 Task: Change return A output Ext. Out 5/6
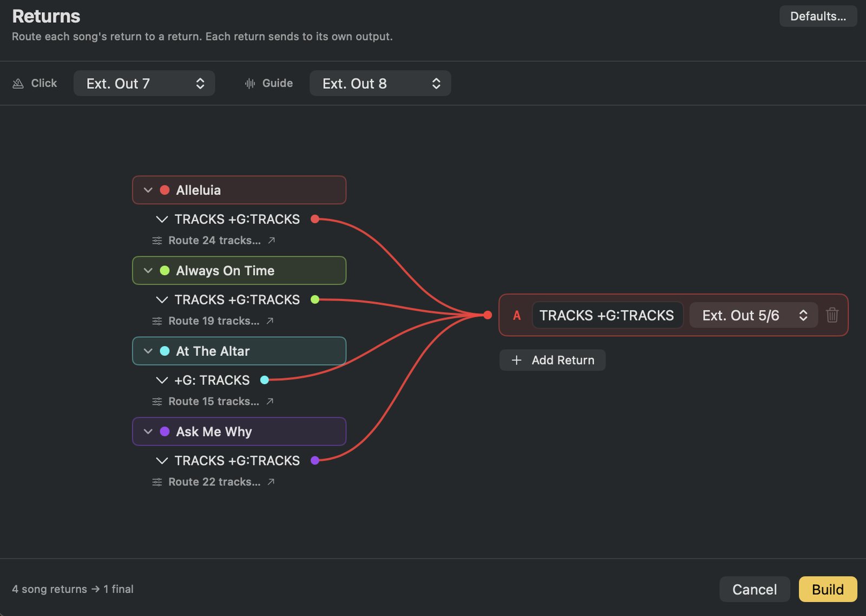[x=753, y=315]
